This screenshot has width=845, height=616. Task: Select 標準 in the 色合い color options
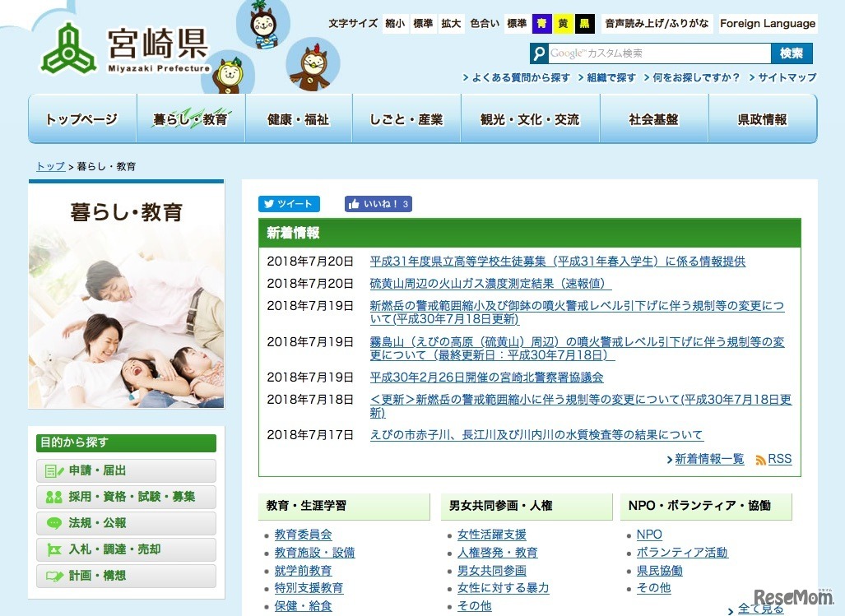[515, 24]
